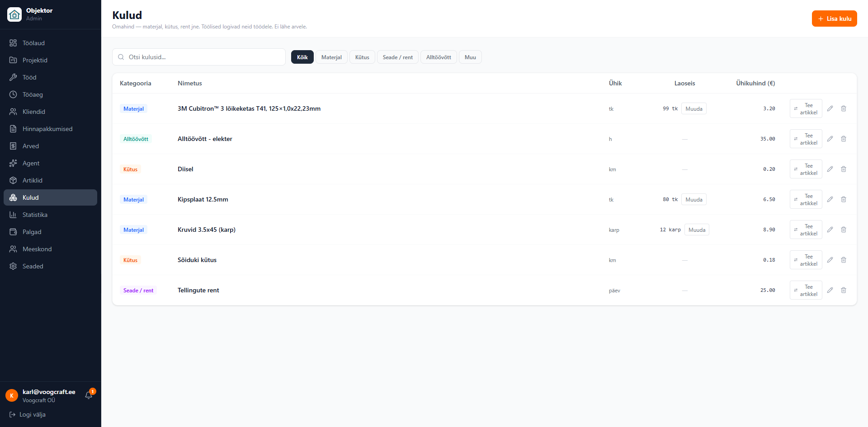This screenshot has height=427, width=868.
Task: Click Muuda for Kruvid 3.5x45 stock
Action: pos(697,230)
